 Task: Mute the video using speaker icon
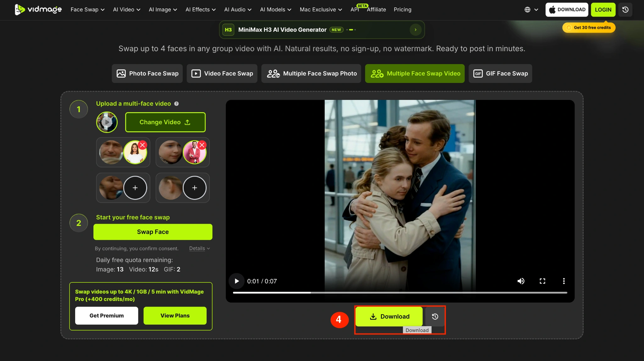(x=521, y=281)
